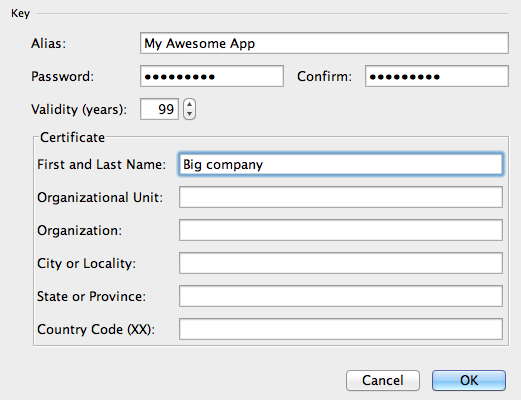Screen dimensions: 521x400
Task: Select the State or Province field
Action: [x=341, y=296]
